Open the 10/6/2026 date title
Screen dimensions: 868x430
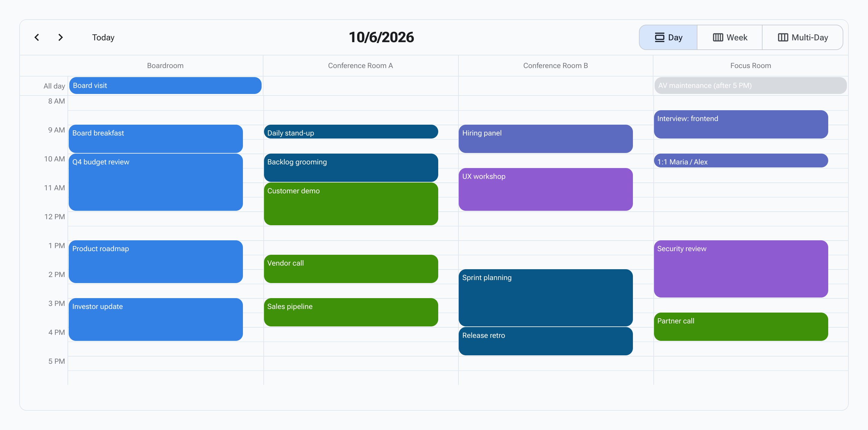(381, 37)
